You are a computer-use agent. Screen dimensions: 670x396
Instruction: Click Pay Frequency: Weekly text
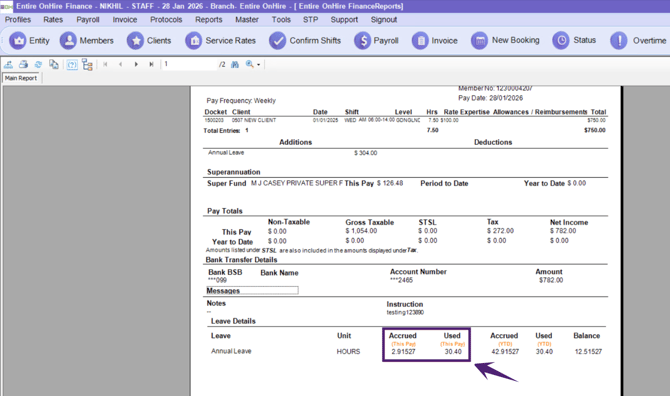point(241,101)
